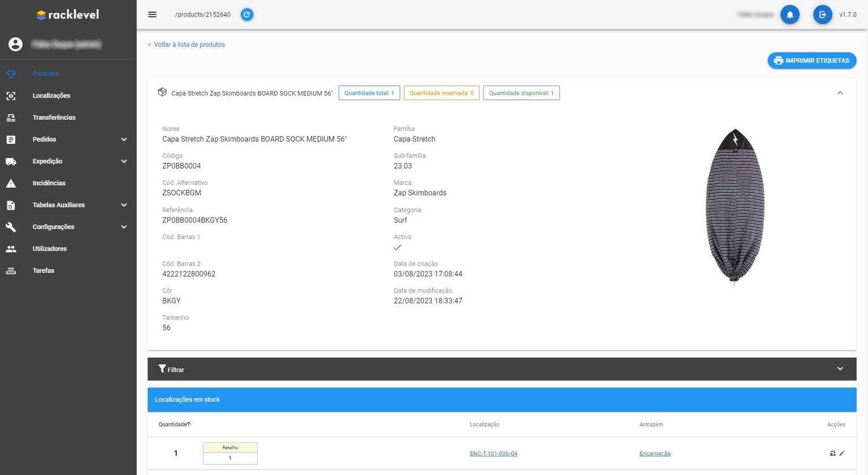Click the code value ZP0BB0004
The image size is (868, 475).
pyautogui.click(x=181, y=166)
